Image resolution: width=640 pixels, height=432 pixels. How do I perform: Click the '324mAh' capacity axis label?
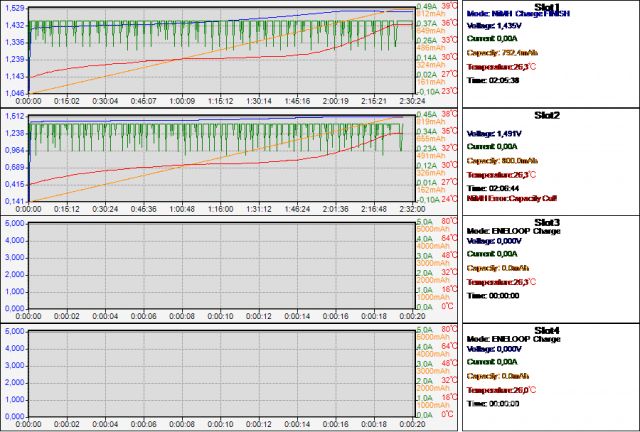[431, 65]
